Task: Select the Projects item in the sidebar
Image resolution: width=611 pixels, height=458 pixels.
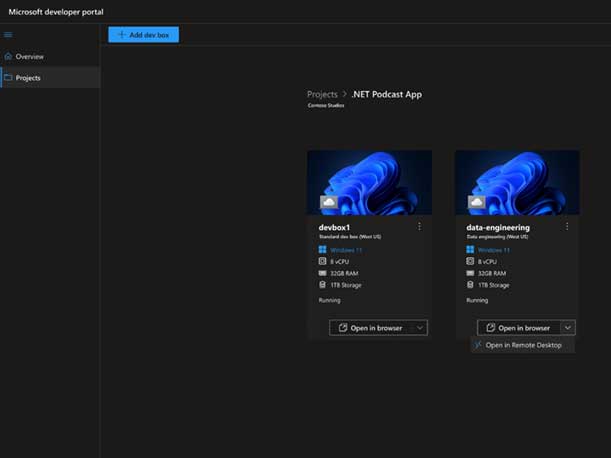Action: [28, 78]
